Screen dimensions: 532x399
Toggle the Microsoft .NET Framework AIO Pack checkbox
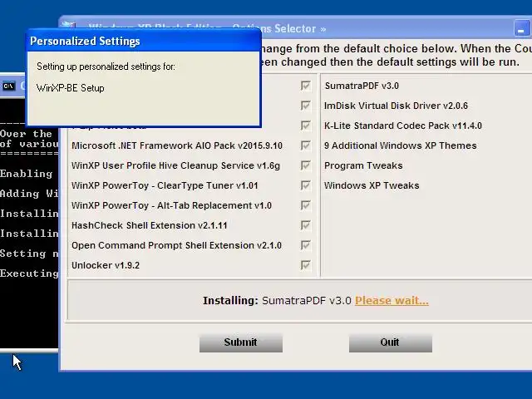[305, 145]
